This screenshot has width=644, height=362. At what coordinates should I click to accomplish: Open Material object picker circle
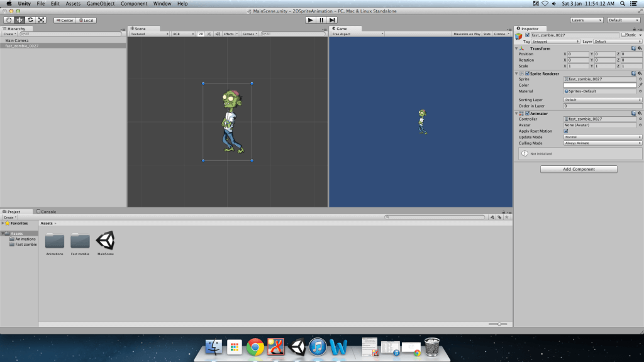point(640,91)
